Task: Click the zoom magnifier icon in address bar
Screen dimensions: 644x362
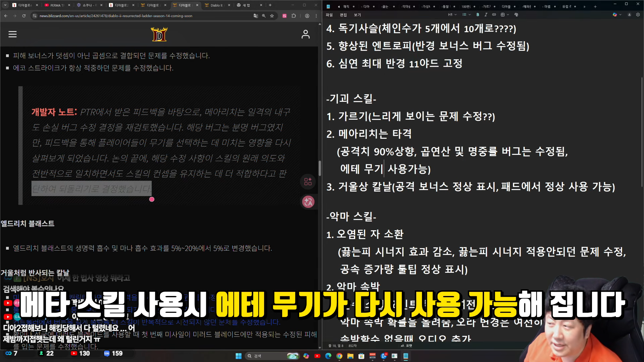Action: tap(264, 16)
